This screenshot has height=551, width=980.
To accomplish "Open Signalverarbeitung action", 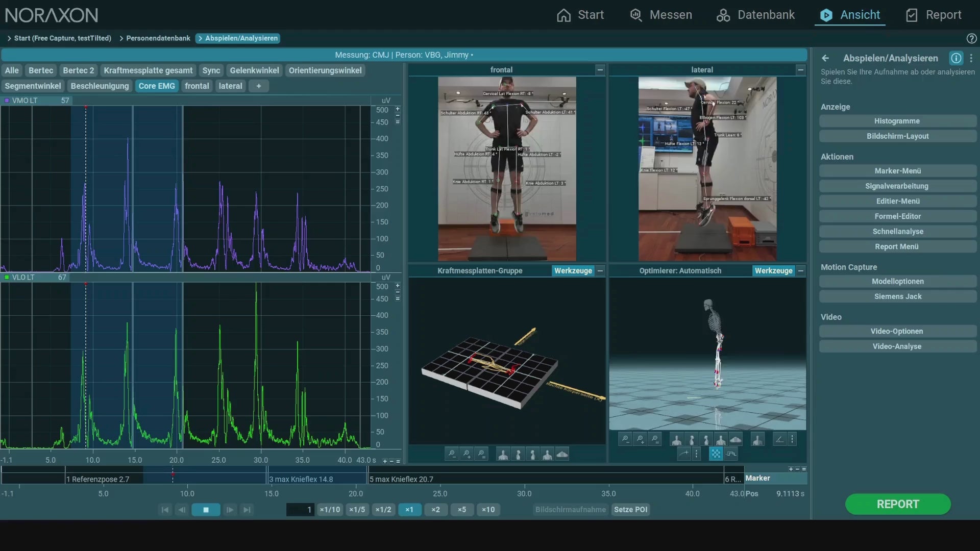I will [897, 186].
